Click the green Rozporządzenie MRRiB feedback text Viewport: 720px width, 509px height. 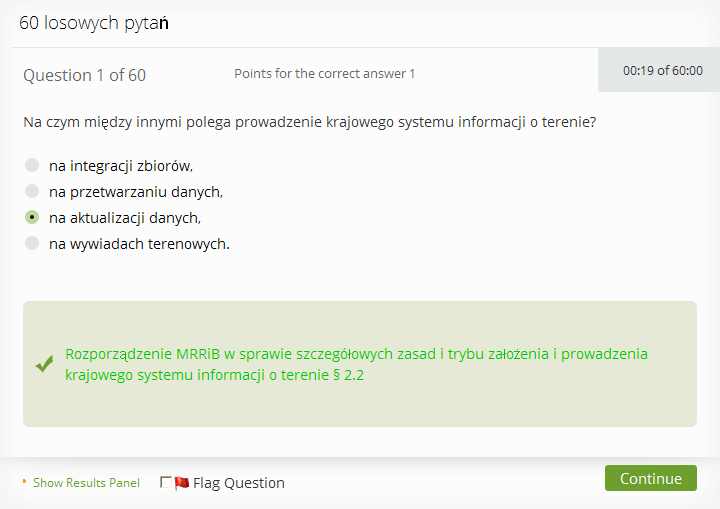[x=356, y=364]
